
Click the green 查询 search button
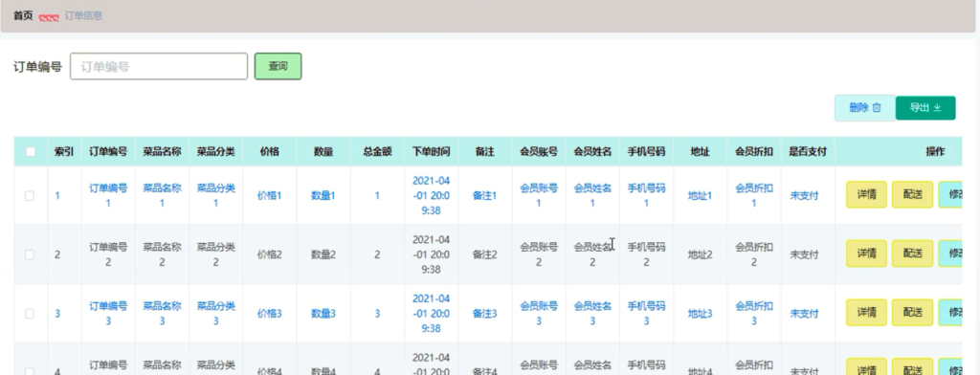(278, 66)
